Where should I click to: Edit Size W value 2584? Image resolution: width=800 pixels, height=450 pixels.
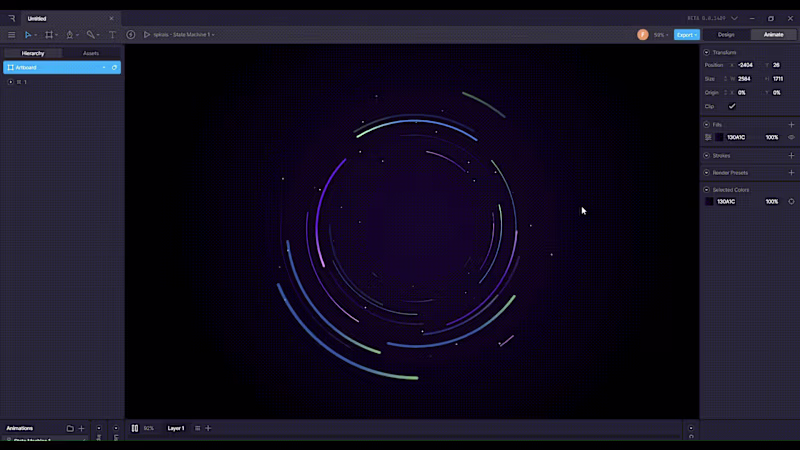[746, 79]
